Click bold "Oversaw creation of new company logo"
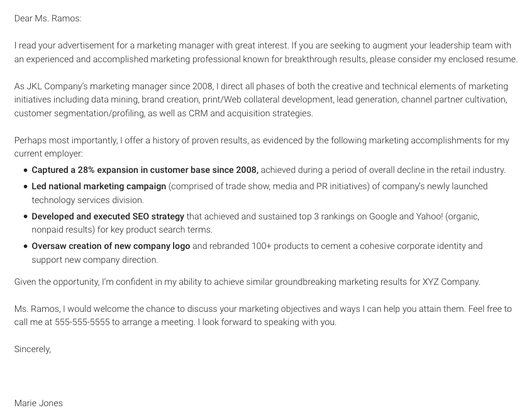 111,246
